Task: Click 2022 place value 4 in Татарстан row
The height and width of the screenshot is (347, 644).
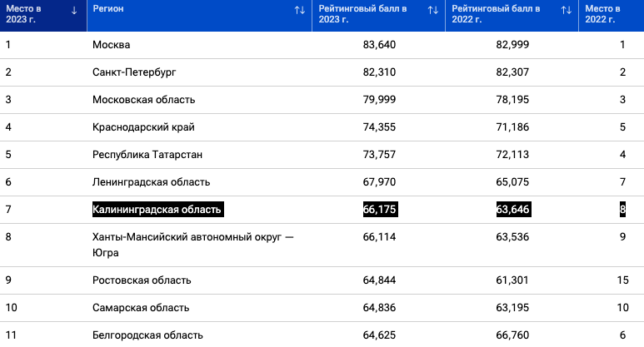Action: [x=622, y=155]
